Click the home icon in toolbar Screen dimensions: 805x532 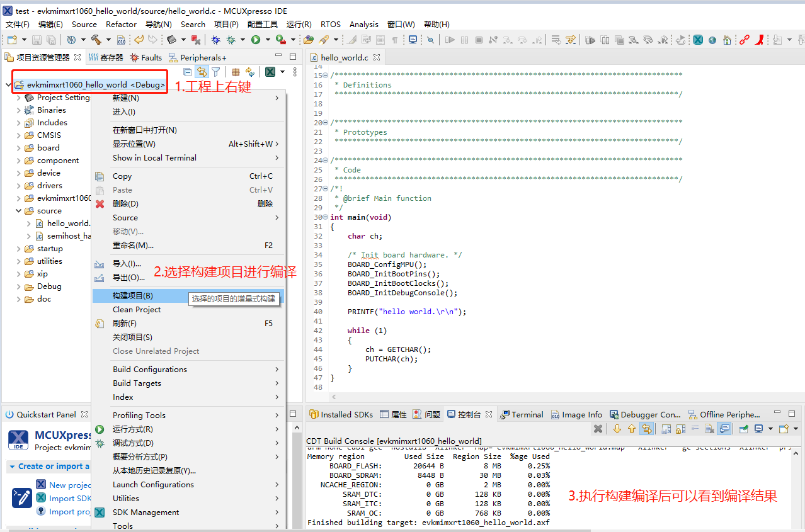tap(727, 40)
